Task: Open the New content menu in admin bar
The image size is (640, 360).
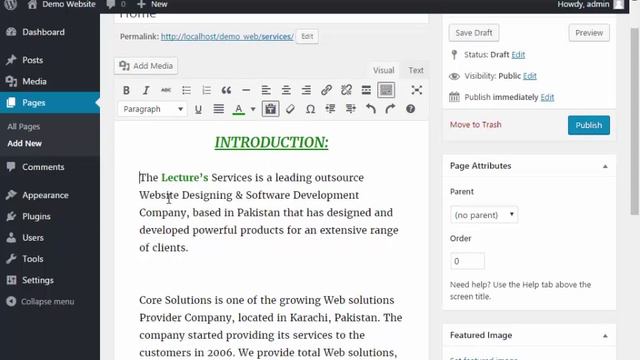Action: [152, 4]
